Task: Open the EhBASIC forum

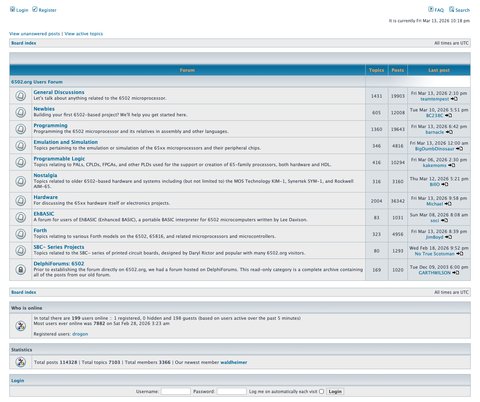Action: click(x=44, y=214)
